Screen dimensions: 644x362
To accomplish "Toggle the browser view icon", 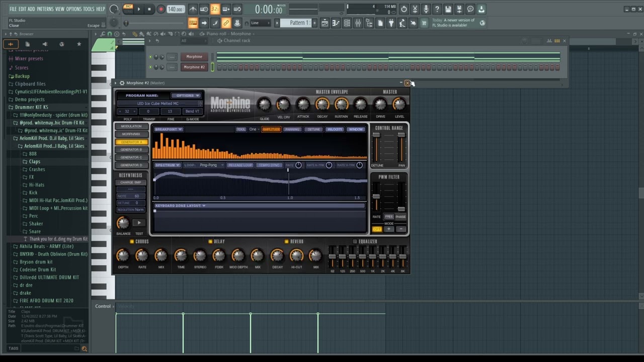I will pos(369,23).
